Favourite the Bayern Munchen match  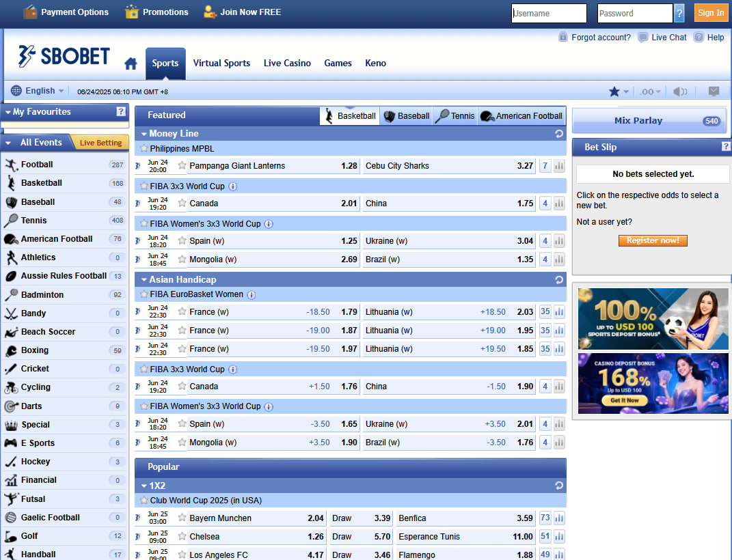[x=182, y=518]
